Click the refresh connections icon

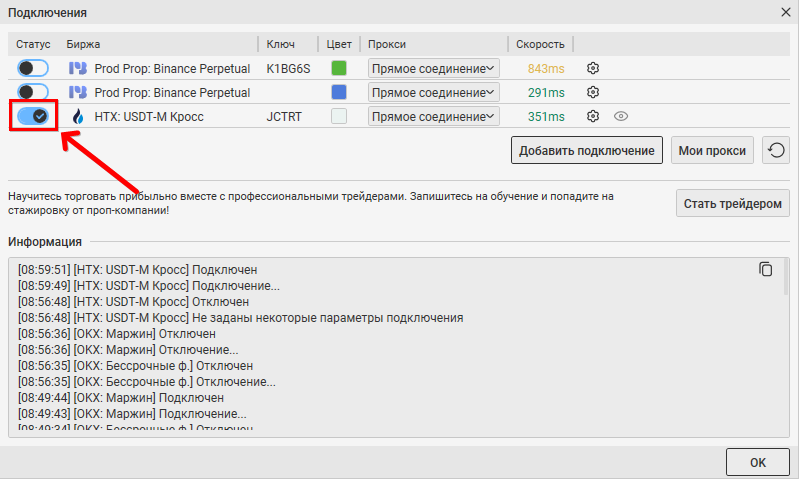[776, 151]
